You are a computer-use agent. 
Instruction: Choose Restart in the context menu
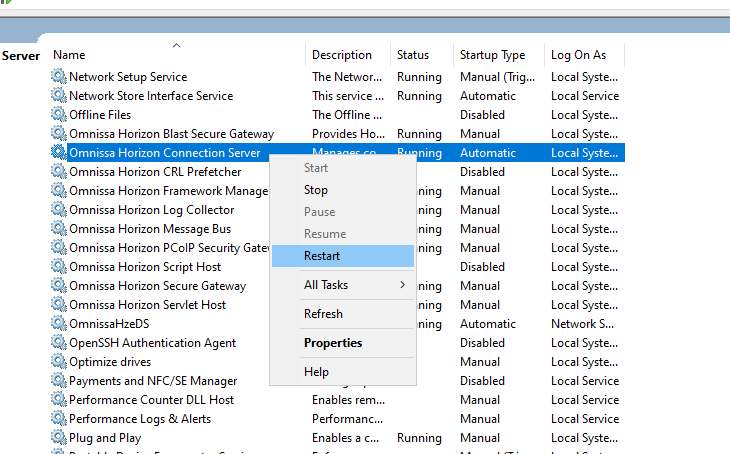pos(343,256)
